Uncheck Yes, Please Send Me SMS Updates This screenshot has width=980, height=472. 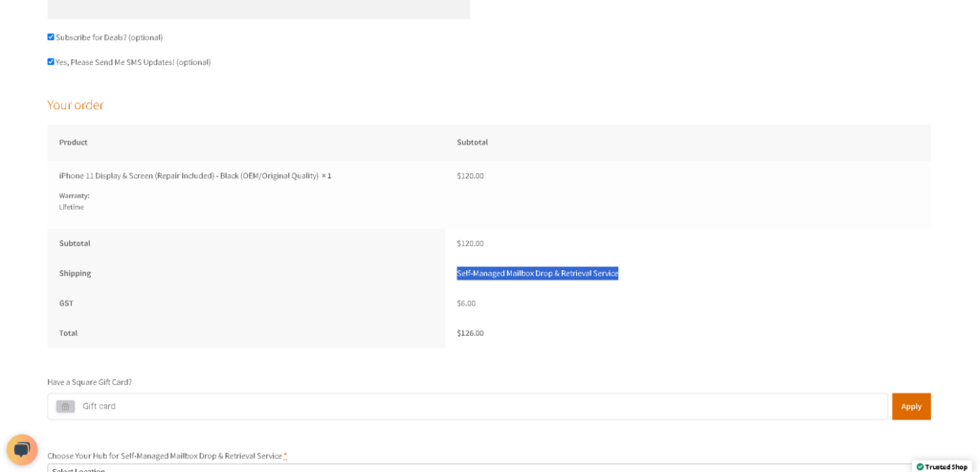click(x=51, y=62)
